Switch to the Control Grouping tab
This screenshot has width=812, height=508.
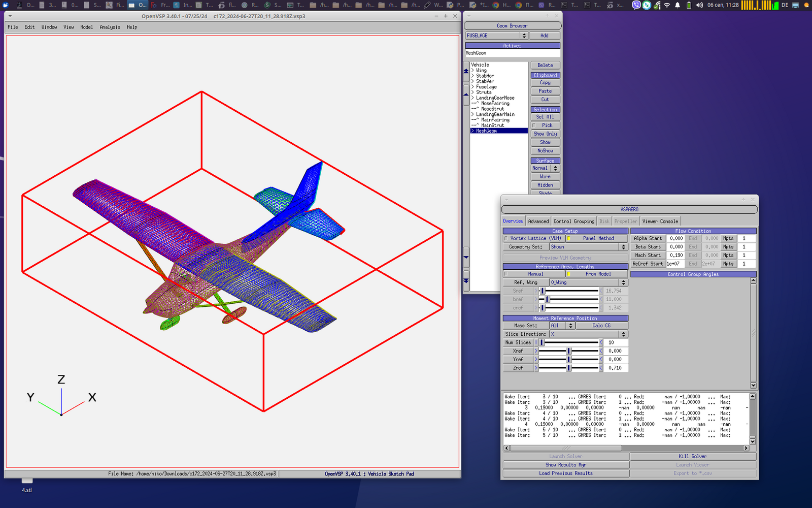[x=573, y=221]
